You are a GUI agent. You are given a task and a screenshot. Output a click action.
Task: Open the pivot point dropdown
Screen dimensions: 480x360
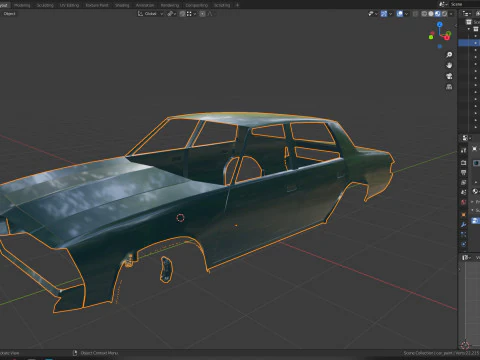coord(172,14)
